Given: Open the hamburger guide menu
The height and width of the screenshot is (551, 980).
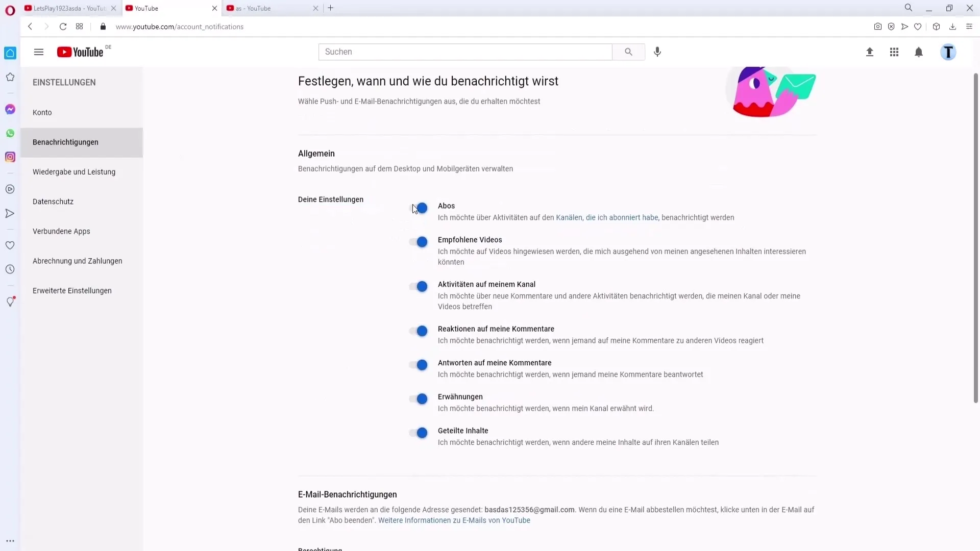Looking at the screenshot, I should click(x=39, y=52).
